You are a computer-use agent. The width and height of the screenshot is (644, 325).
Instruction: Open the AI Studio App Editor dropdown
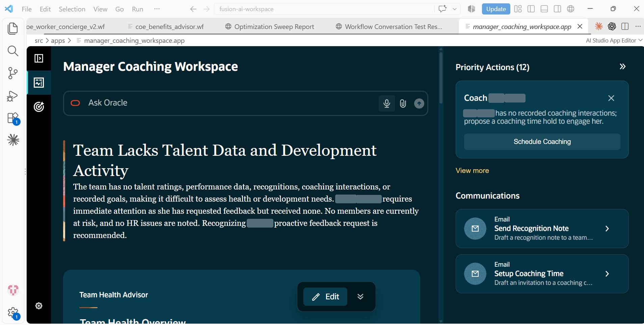614,40
